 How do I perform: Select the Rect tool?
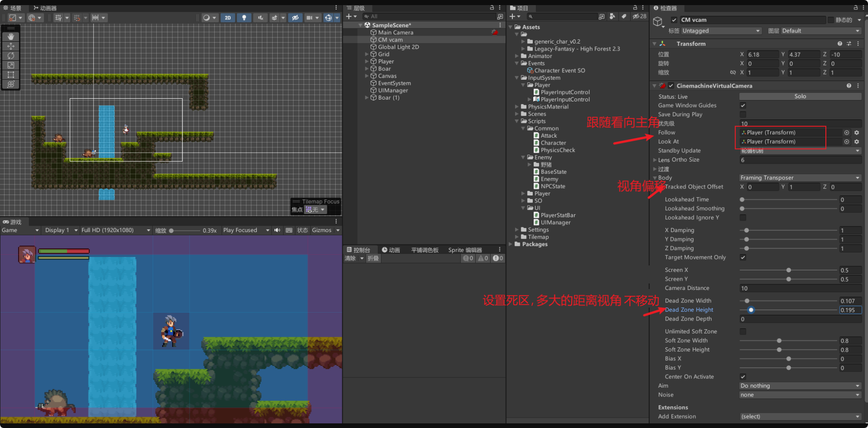tap(11, 75)
